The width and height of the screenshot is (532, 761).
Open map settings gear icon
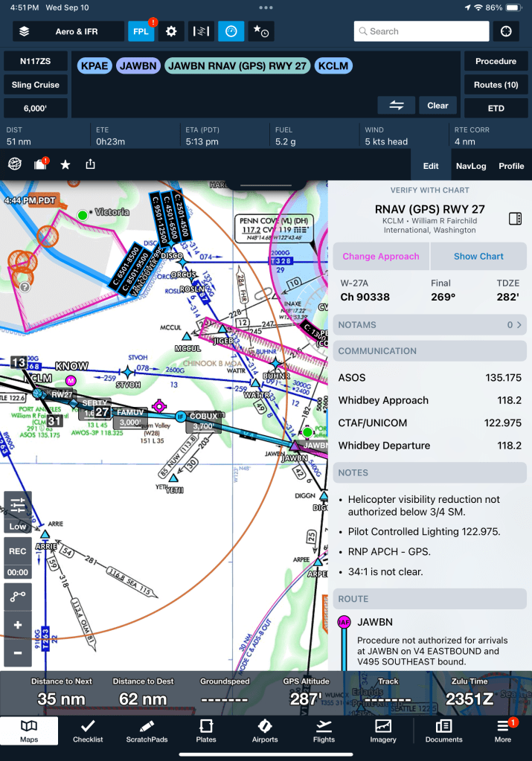point(171,31)
